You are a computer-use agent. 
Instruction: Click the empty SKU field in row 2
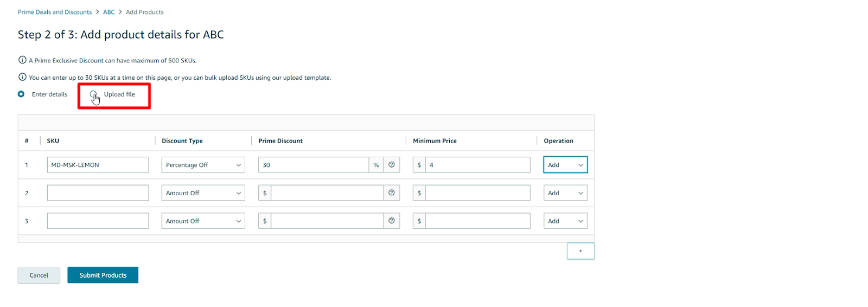point(98,193)
